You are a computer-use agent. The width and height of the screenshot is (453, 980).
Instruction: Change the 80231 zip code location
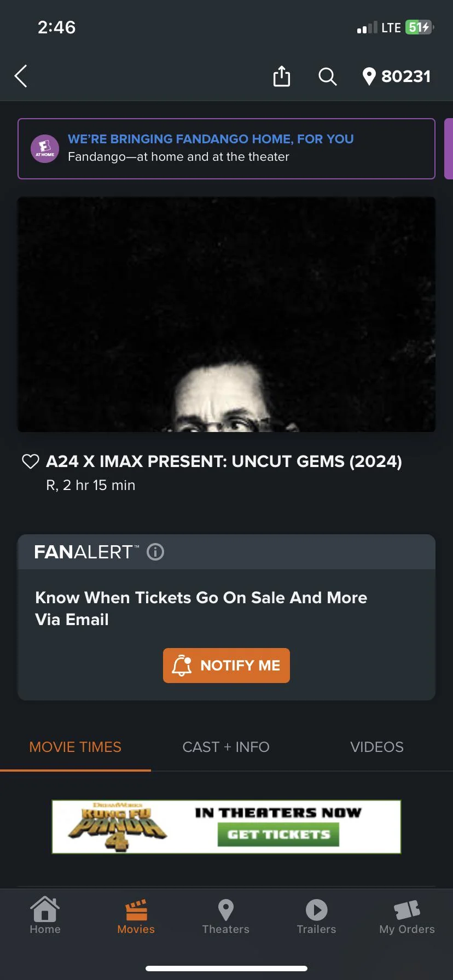[x=406, y=77]
